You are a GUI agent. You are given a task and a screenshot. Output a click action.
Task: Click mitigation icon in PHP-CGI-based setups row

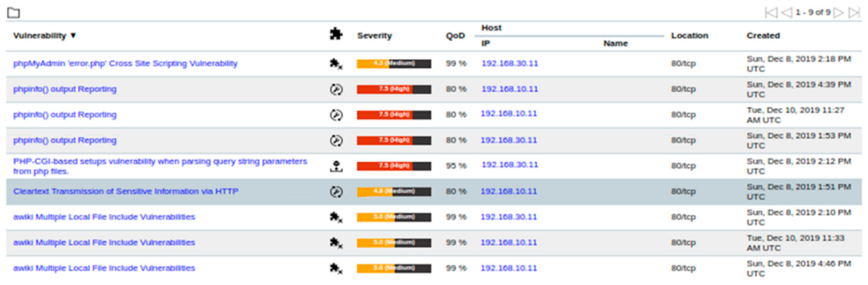(x=336, y=166)
